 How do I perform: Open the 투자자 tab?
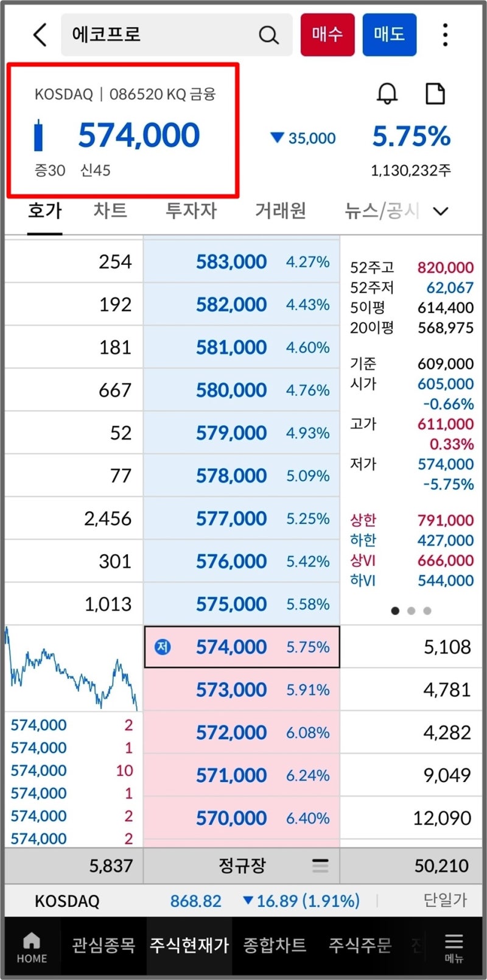click(x=191, y=211)
